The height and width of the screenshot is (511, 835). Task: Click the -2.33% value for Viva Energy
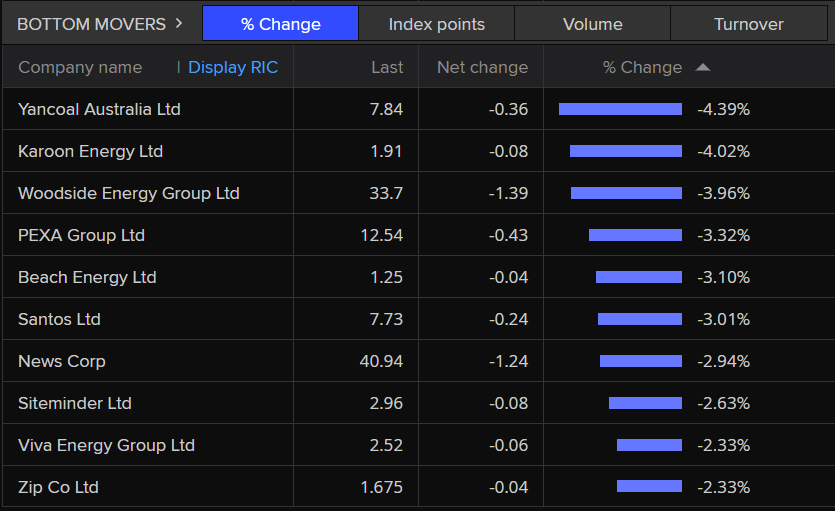pos(724,446)
